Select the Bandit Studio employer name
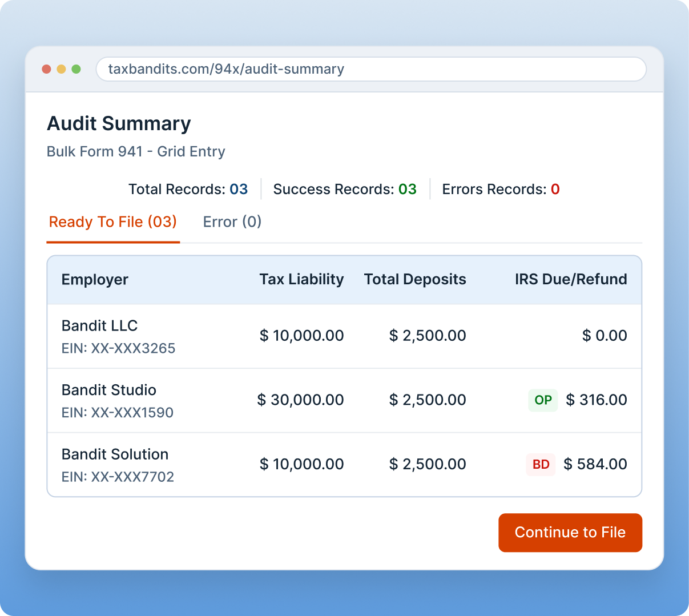 pyautogui.click(x=109, y=390)
